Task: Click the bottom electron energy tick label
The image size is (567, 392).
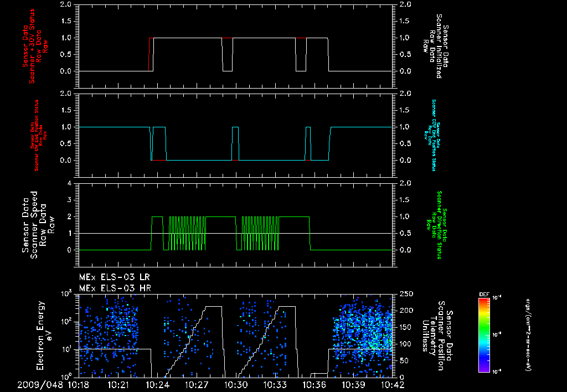Action: [65, 376]
